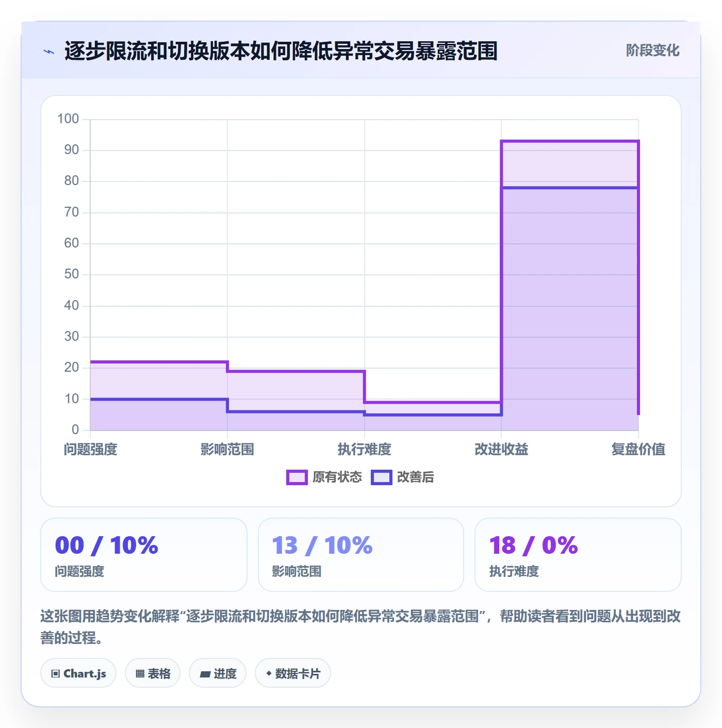The width and height of the screenshot is (722, 728).
Task: Select the 进度 tag
Action: [218, 673]
